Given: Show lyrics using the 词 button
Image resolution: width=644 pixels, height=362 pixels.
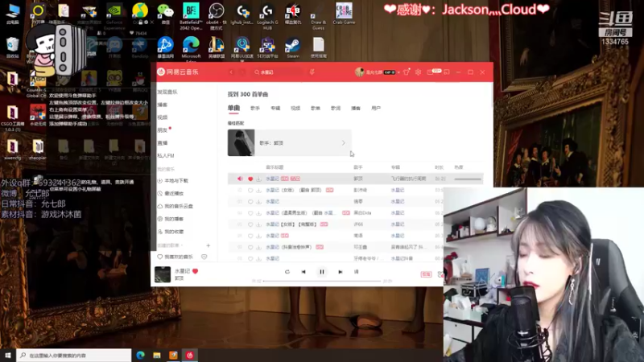Looking at the screenshot, I should [356, 272].
